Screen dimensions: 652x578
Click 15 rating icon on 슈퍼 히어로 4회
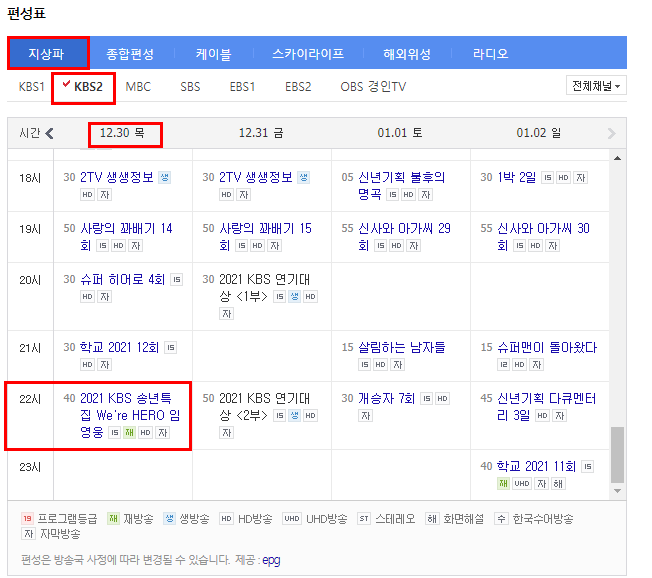(177, 279)
